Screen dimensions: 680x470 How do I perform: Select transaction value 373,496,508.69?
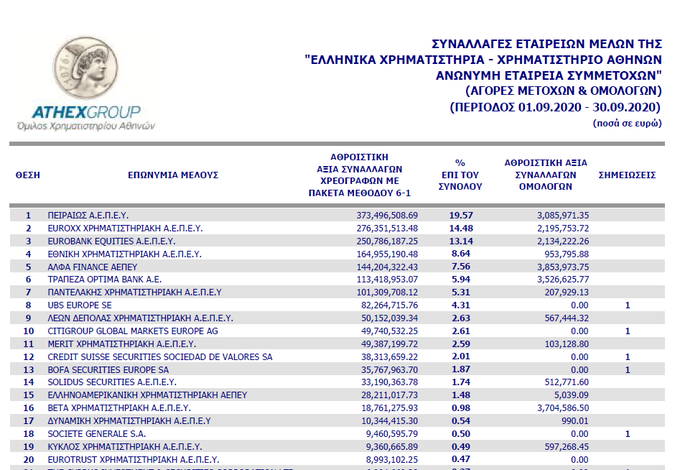tap(387, 215)
